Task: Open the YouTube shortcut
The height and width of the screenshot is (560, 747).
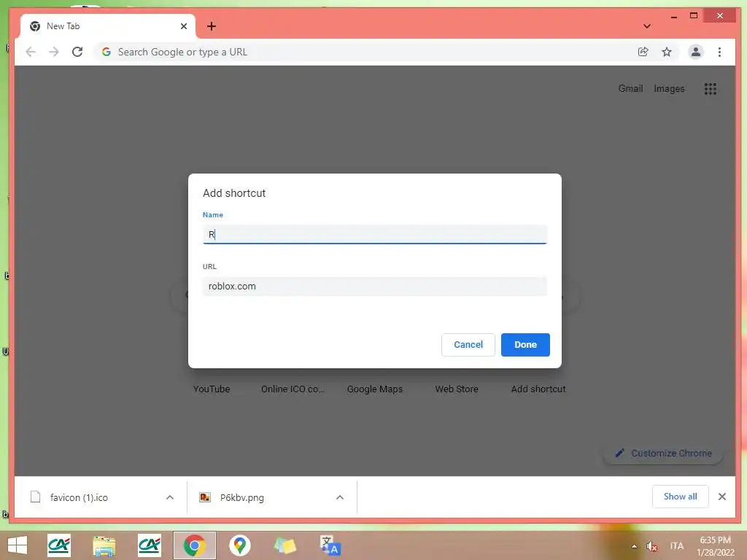Action: (x=212, y=389)
